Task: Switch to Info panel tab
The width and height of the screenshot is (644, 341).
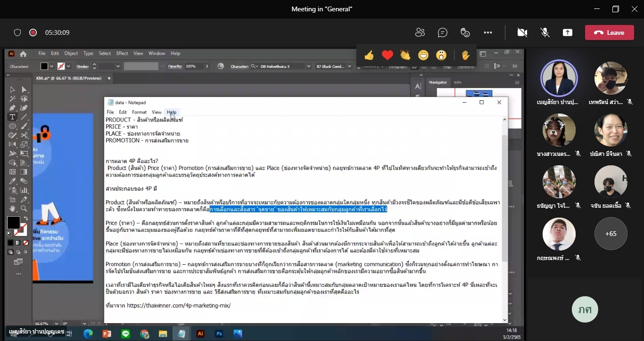Action: pyautogui.click(x=458, y=82)
